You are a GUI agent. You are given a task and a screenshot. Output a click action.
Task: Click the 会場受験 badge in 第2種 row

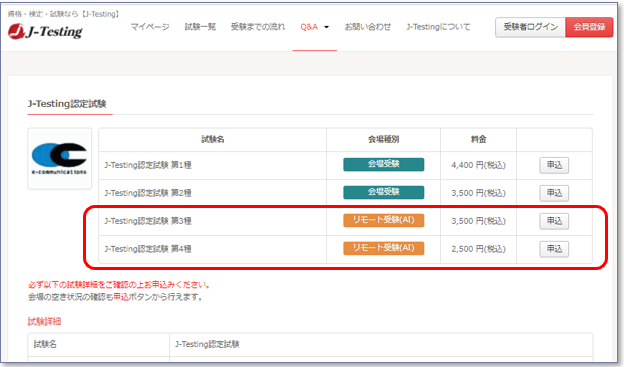[384, 192]
